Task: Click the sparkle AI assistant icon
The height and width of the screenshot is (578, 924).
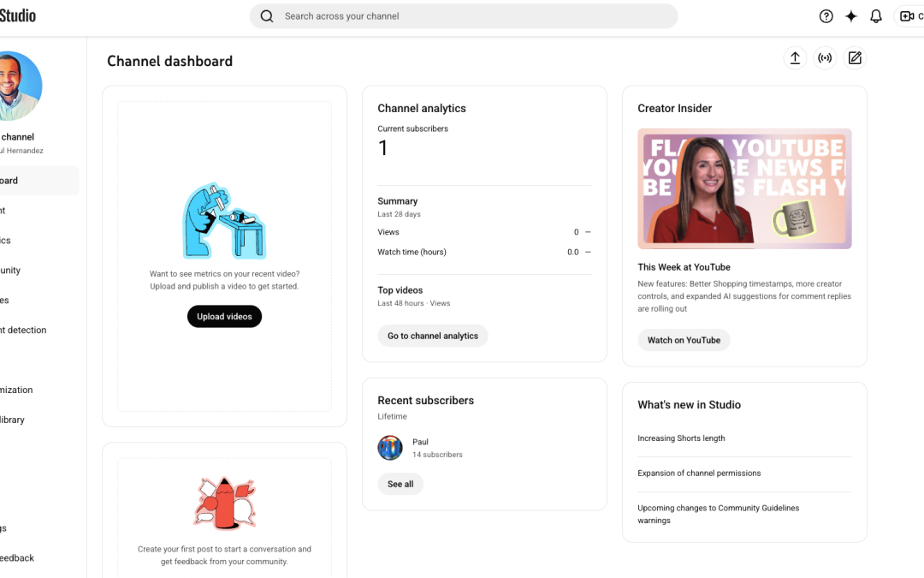Action: (x=850, y=15)
